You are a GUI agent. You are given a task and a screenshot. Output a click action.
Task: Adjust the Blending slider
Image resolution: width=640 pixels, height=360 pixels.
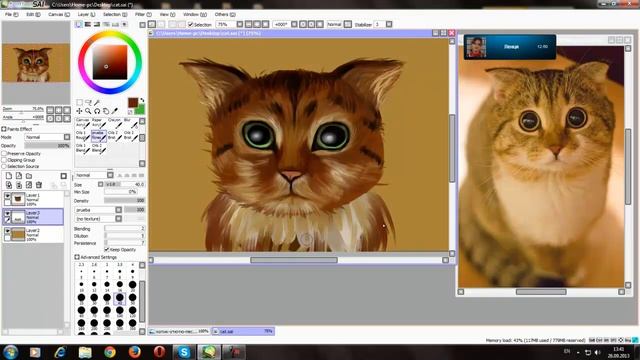click(x=124, y=229)
